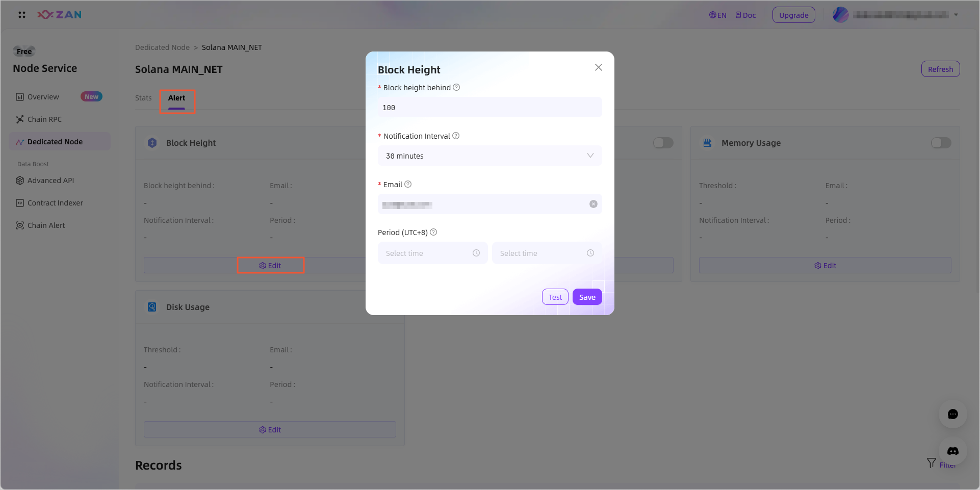
Task: Switch to the Stats tab
Action: 143,98
